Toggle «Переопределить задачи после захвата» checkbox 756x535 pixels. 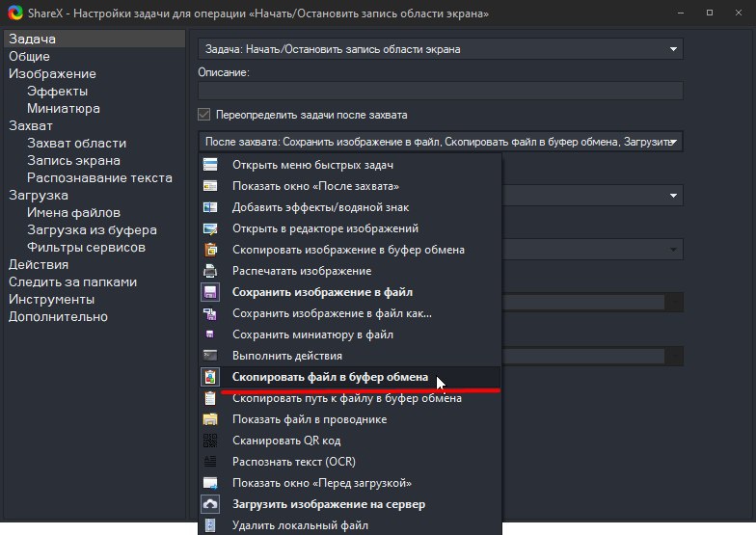204,114
